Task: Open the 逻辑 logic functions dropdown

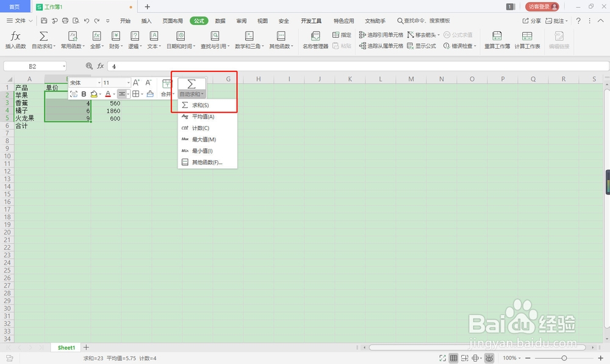Action: (x=135, y=40)
